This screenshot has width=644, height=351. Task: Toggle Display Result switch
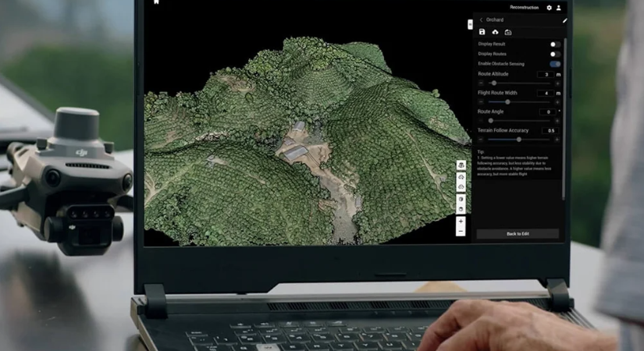click(x=555, y=44)
